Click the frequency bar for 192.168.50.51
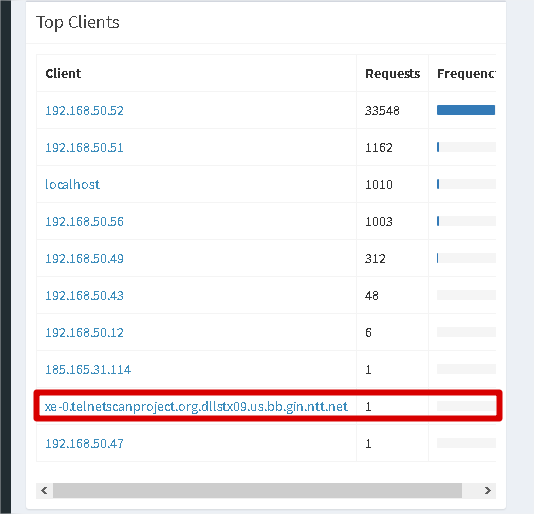This screenshot has height=514, width=534. (x=466, y=147)
